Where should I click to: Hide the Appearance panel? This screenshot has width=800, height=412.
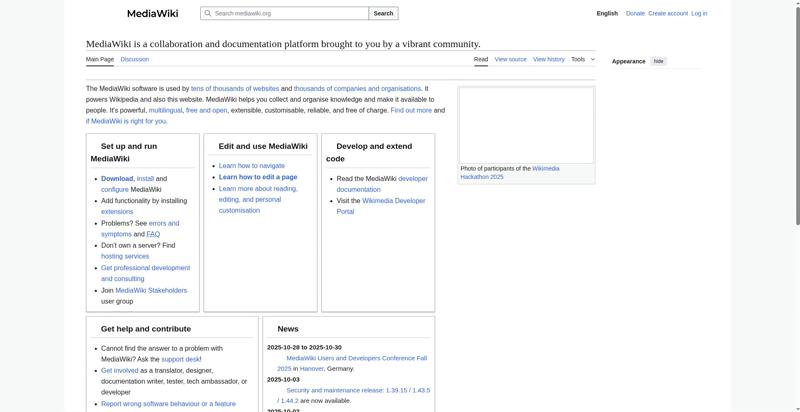658,61
